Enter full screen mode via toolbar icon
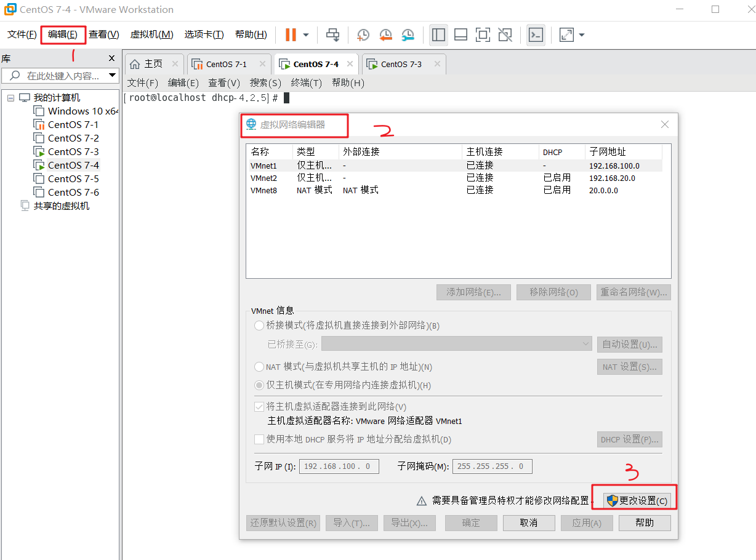The height and width of the screenshot is (560, 756). coord(483,35)
